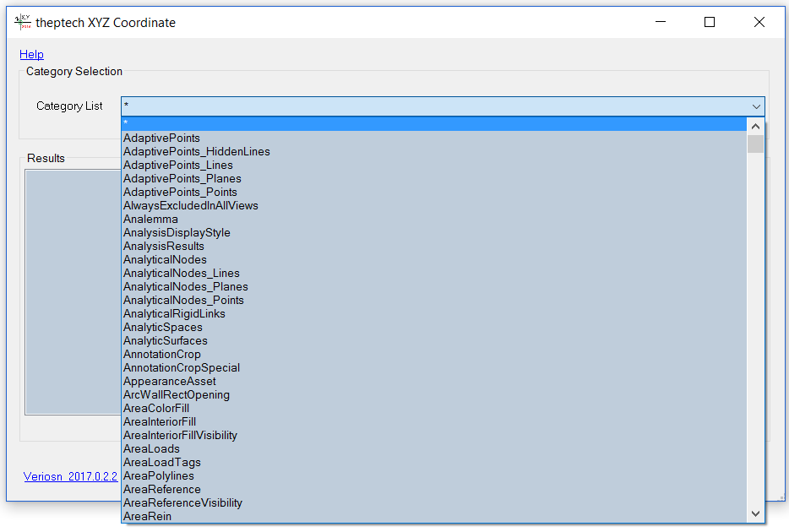
Task: Select AnalysisDisplayStyle from the dropdown
Action: (433, 232)
